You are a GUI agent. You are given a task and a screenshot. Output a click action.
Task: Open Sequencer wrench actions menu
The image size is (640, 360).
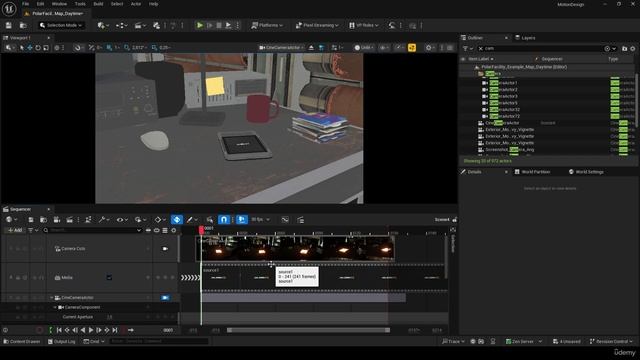(x=103, y=220)
